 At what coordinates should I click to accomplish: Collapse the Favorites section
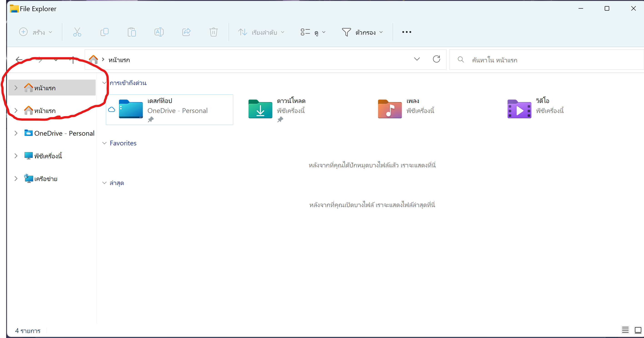(104, 143)
